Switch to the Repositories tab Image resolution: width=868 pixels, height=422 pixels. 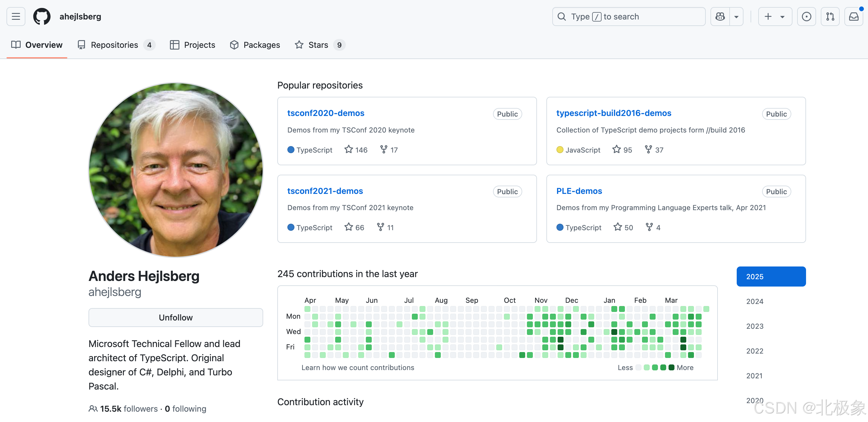pyautogui.click(x=114, y=45)
